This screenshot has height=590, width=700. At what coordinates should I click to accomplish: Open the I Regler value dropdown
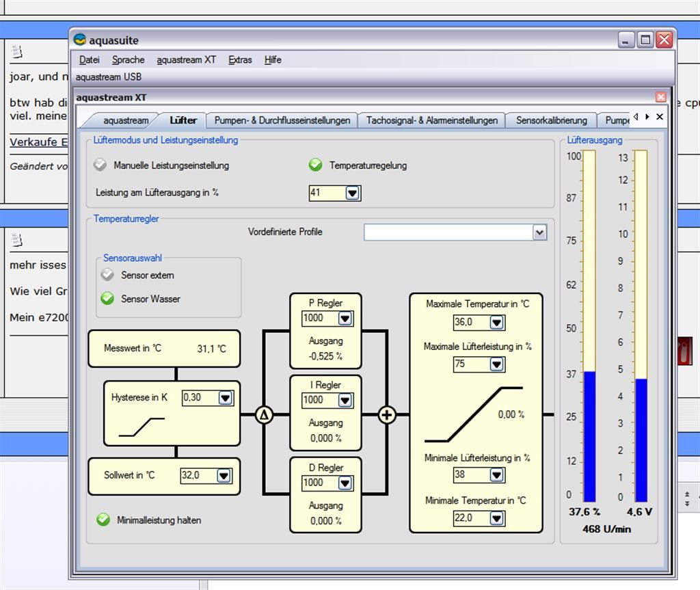click(x=345, y=400)
